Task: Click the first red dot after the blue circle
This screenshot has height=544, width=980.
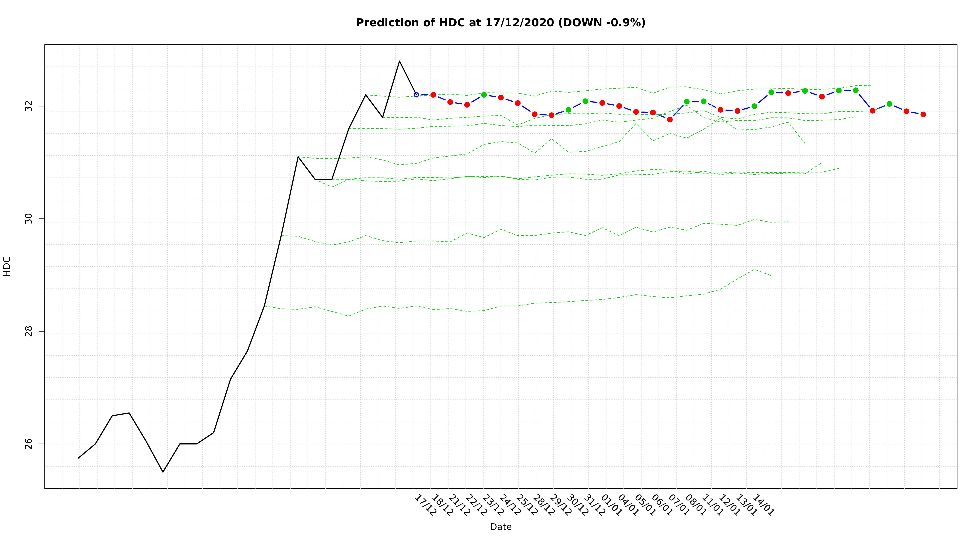Action: (x=433, y=95)
